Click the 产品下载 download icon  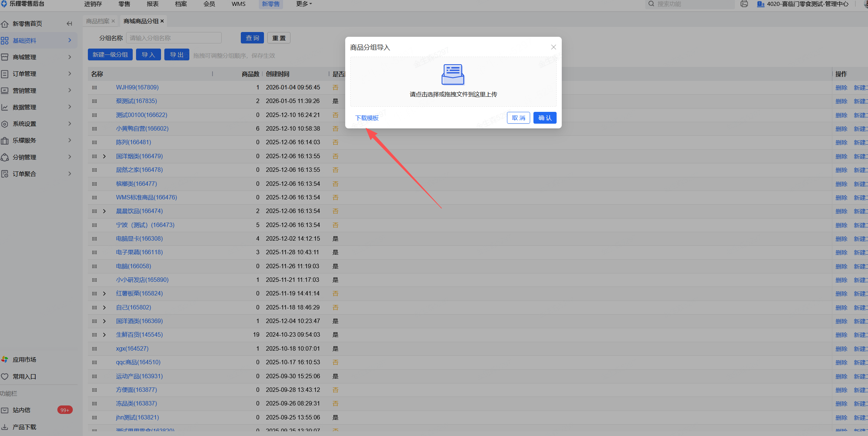pyautogui.click(x=5, y=427)
